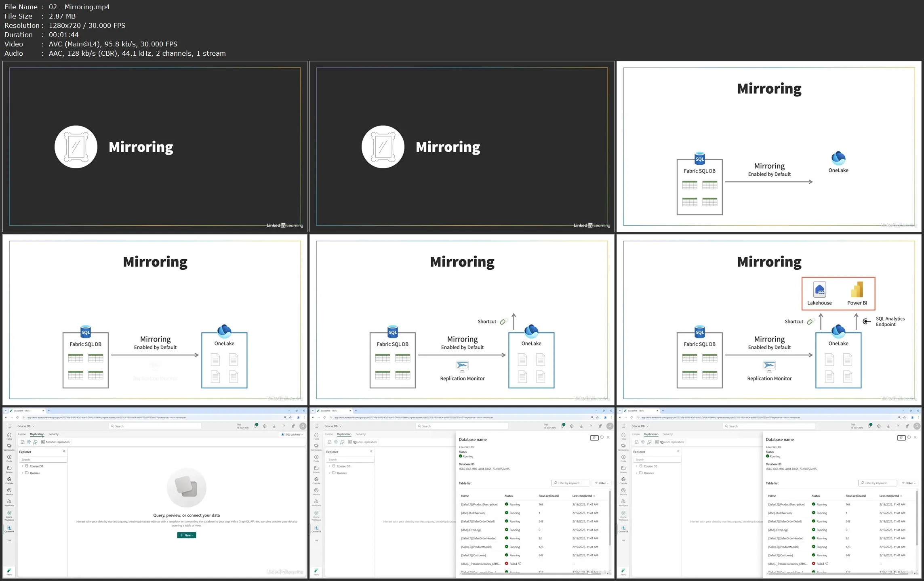This screenshot has height=581, width=924.
Task: Open Browse icon in bottom-left frame's sidebar
Action: [x=9, y=469]
